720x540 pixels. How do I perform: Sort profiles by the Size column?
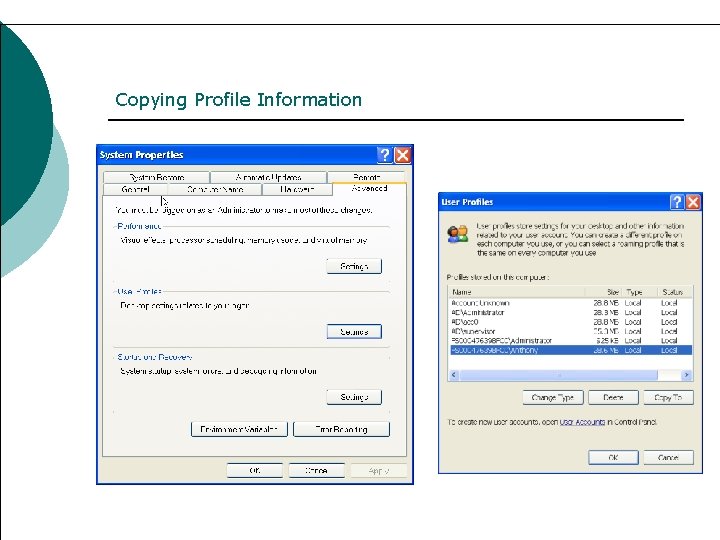click(x=603, y=292)
